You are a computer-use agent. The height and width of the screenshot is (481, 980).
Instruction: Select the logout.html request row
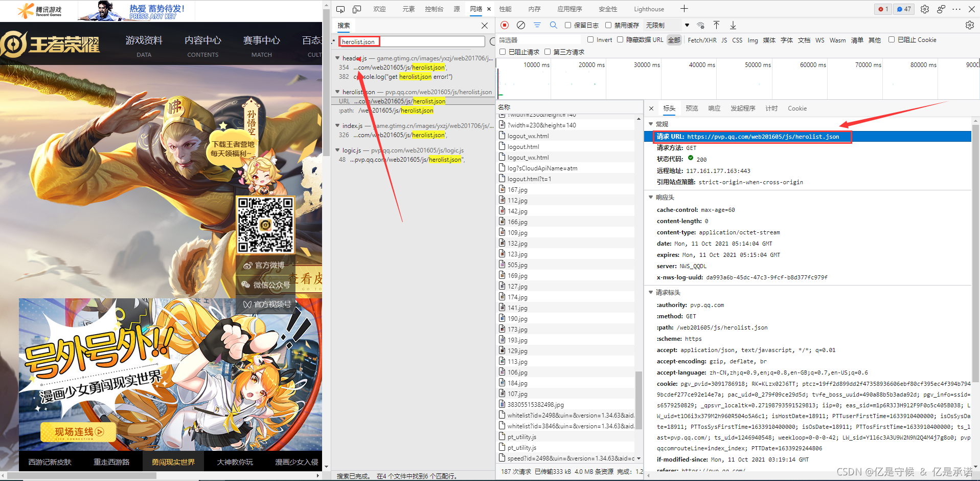click(566, 147)
